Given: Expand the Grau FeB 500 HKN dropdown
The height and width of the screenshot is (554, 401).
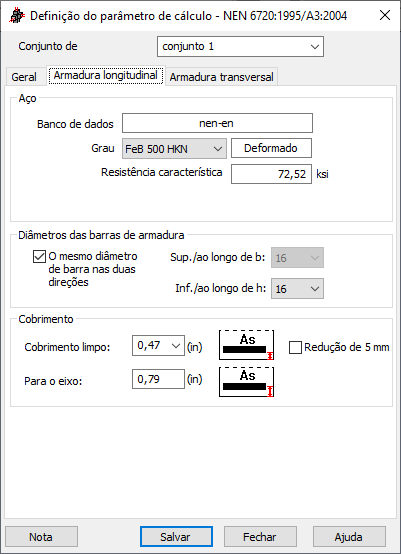Looking at the screenshot, I should [174, 149].
